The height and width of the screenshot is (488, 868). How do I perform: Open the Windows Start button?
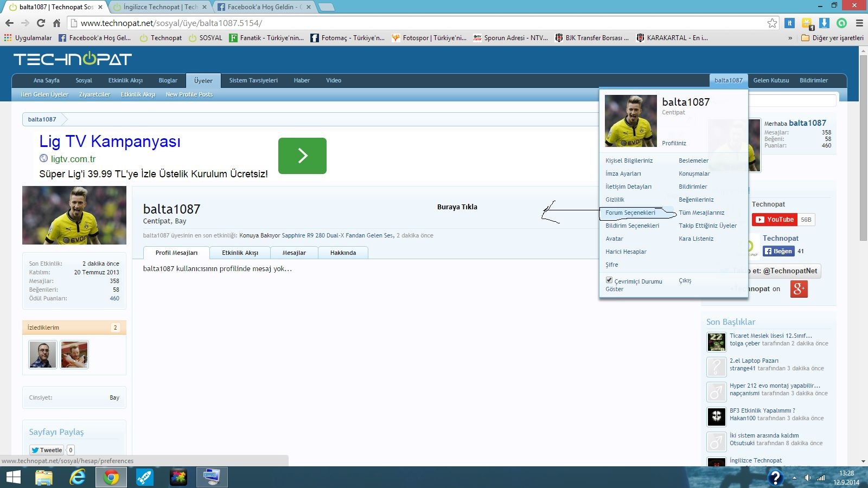tap(13, 477)
